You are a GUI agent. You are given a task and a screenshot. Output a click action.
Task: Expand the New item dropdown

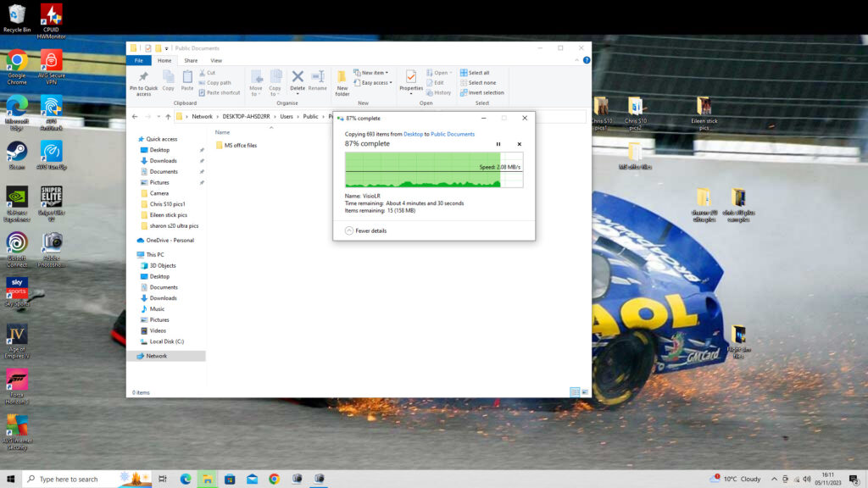372,73
